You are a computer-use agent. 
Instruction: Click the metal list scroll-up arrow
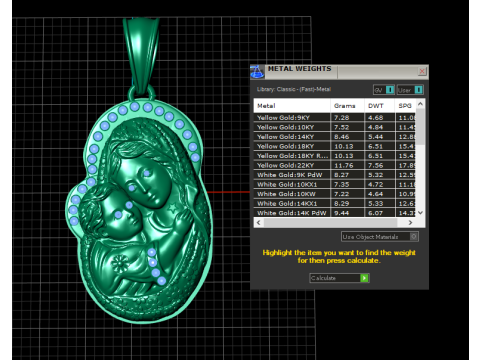tap(420, 104)
